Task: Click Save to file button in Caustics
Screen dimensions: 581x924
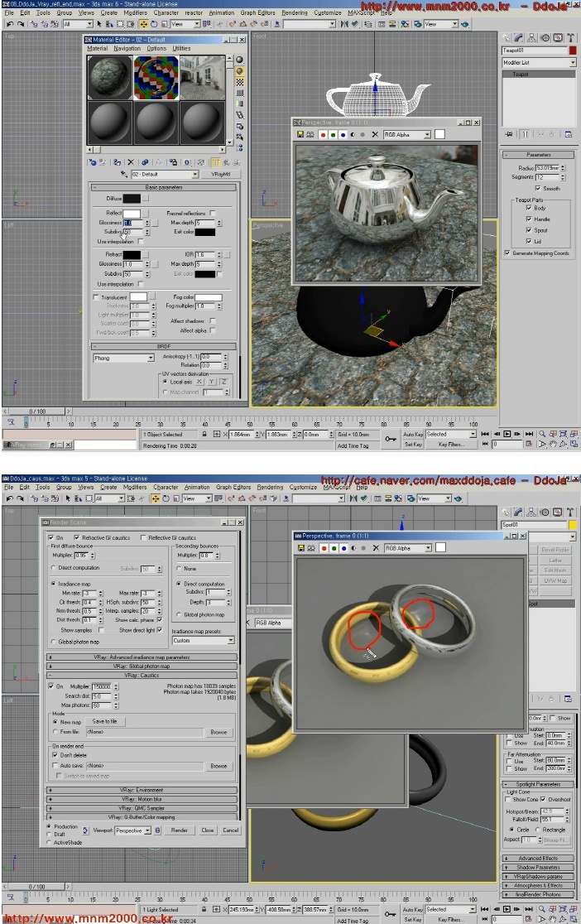Action: click(x=104, y=721)
